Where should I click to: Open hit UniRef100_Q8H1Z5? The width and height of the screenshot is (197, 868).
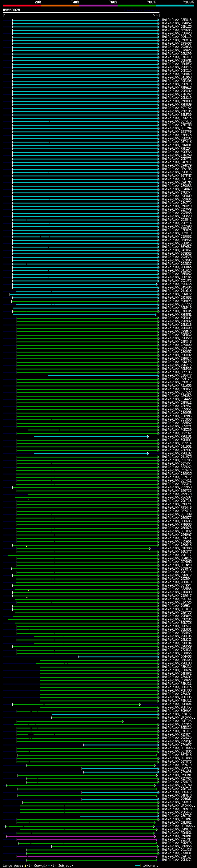(177, 27)
